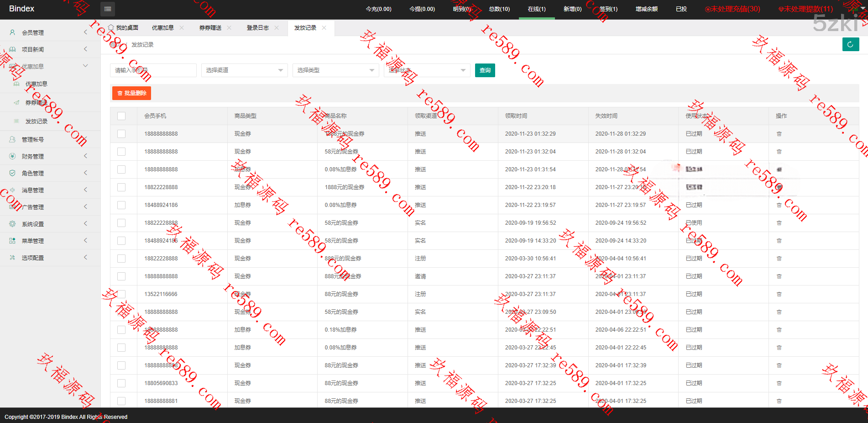Switch to the 优惠加息 tab
Viewport: 868px width, 423px height.
[x=163, y=28]
